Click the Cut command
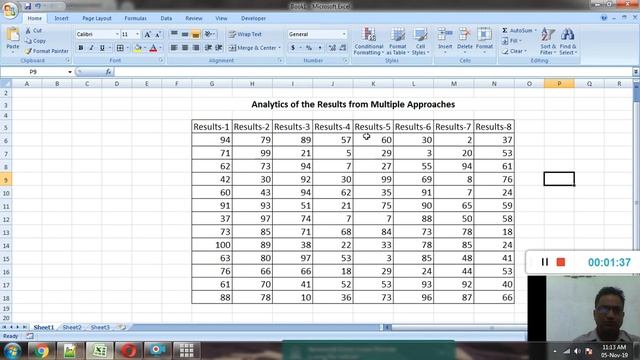This screenshot has width=640, height=360. 33,31
